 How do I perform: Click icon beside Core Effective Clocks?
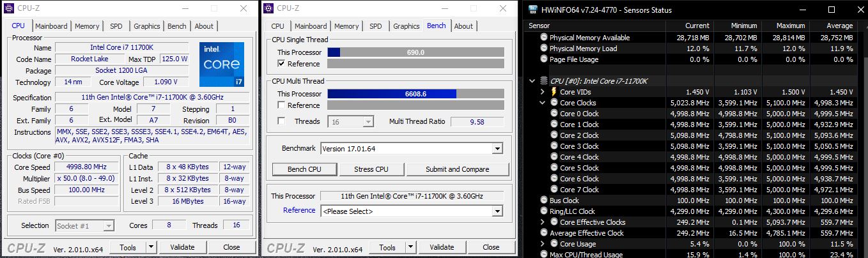554,222
